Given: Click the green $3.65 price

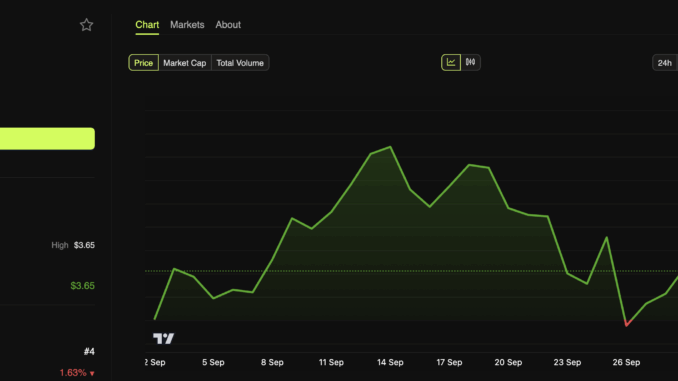Looking at the screenshot, I should [x=82, y=286].
